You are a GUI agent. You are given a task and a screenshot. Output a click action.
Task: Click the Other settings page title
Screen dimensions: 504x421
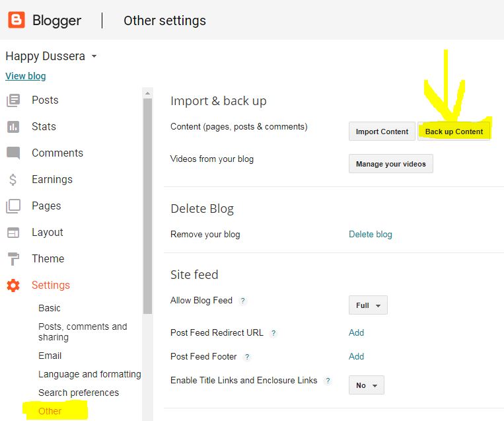(x=164, y=20)
